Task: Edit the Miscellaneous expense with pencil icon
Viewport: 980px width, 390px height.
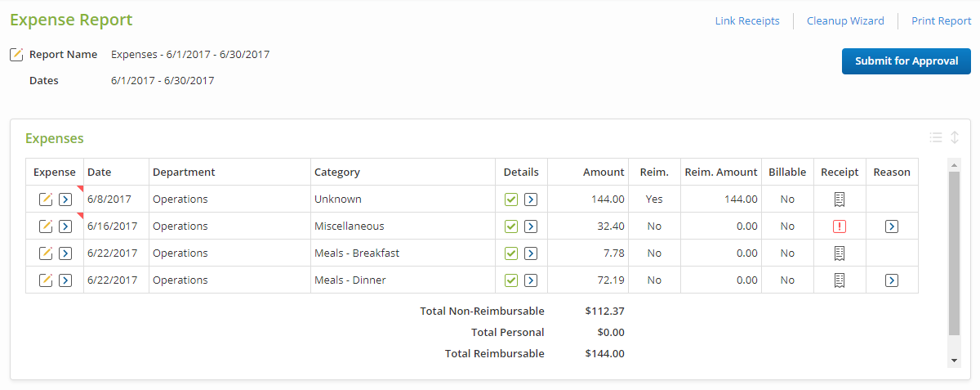Action: (x=47, y=226)
